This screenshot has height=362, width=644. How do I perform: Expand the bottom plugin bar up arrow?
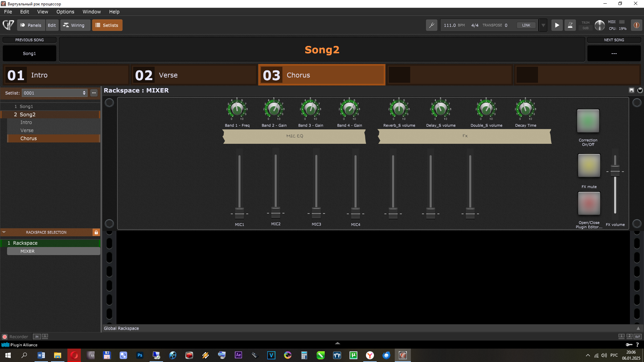tap(338, 343)
